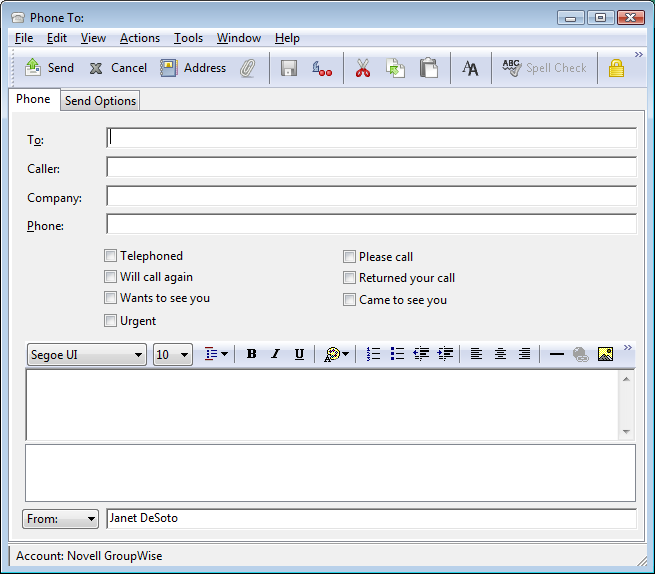Click the numbered list icon

coord(373,354)
